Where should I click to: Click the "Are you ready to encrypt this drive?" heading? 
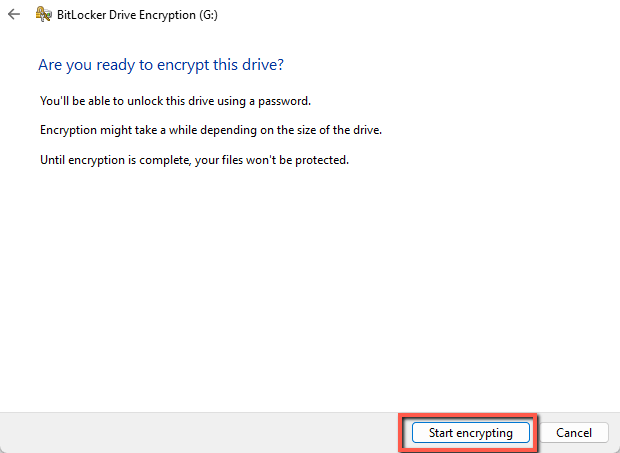coord(160,64)
